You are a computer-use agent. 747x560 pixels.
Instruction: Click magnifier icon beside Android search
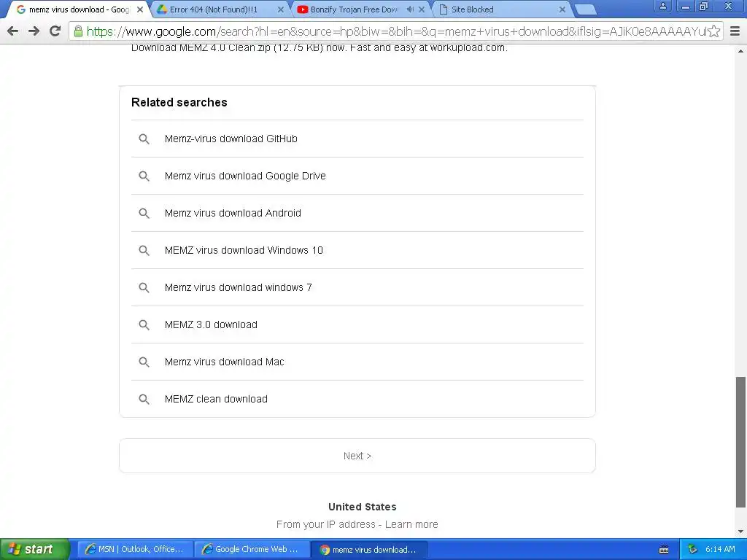pos(144,213)
